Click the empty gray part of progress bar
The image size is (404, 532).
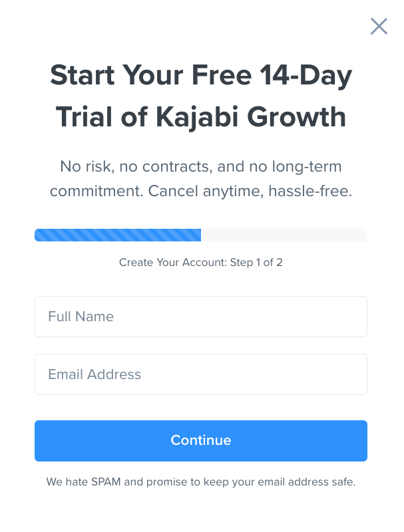(284, 235)
